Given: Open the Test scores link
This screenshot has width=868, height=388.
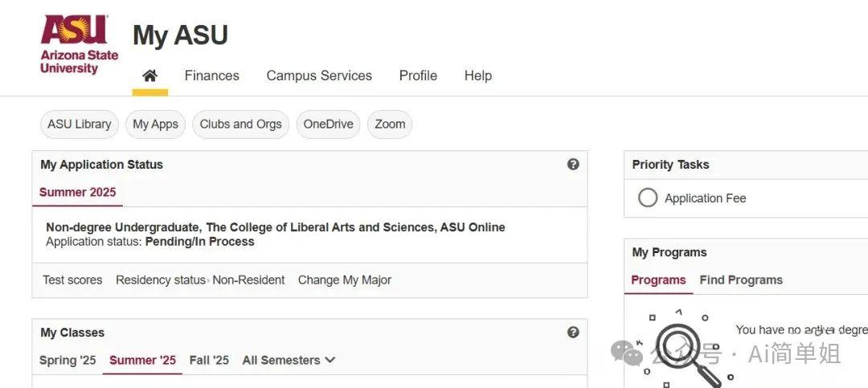Looking at the screenshot, I should point(72,280).
